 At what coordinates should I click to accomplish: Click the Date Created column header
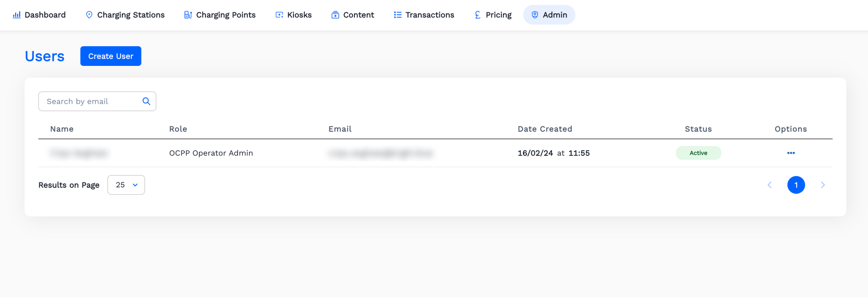click(545, 129)
